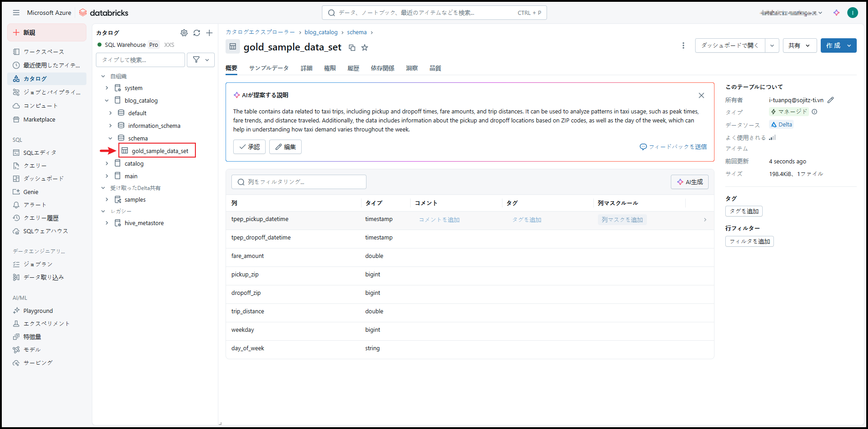
Task: Open the Databricks assistant sparkle icon
Action: [x=836, y=13]
